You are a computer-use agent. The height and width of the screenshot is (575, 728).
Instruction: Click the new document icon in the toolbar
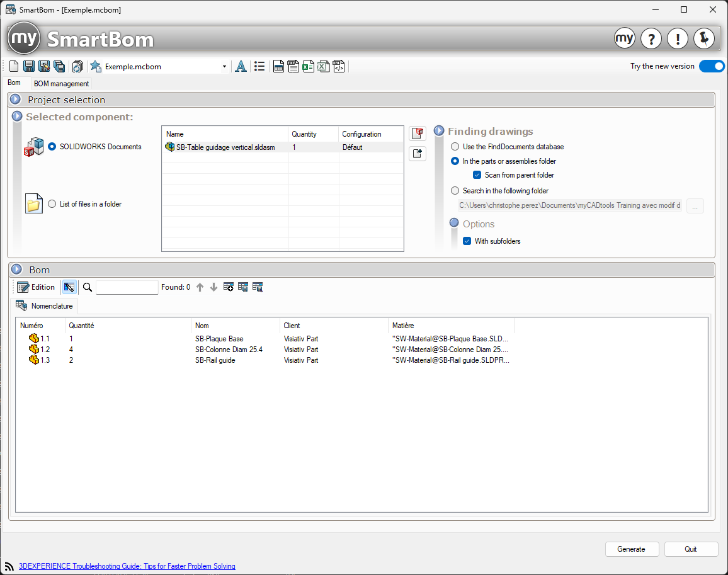[14, 66]
